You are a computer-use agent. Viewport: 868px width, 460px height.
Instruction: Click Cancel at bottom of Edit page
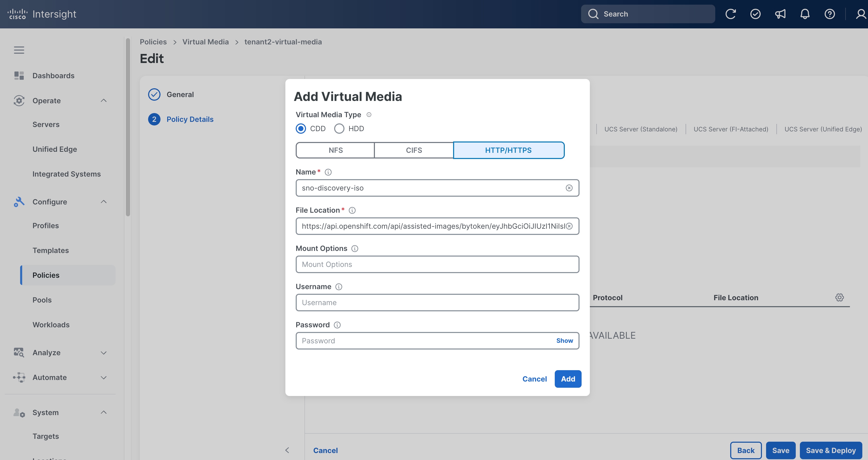point(325,450)
